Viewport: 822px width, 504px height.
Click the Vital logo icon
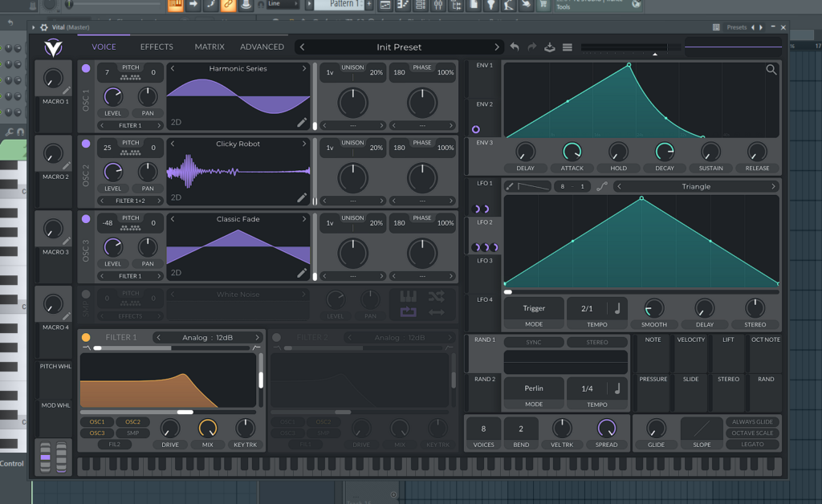pos(53,47)
